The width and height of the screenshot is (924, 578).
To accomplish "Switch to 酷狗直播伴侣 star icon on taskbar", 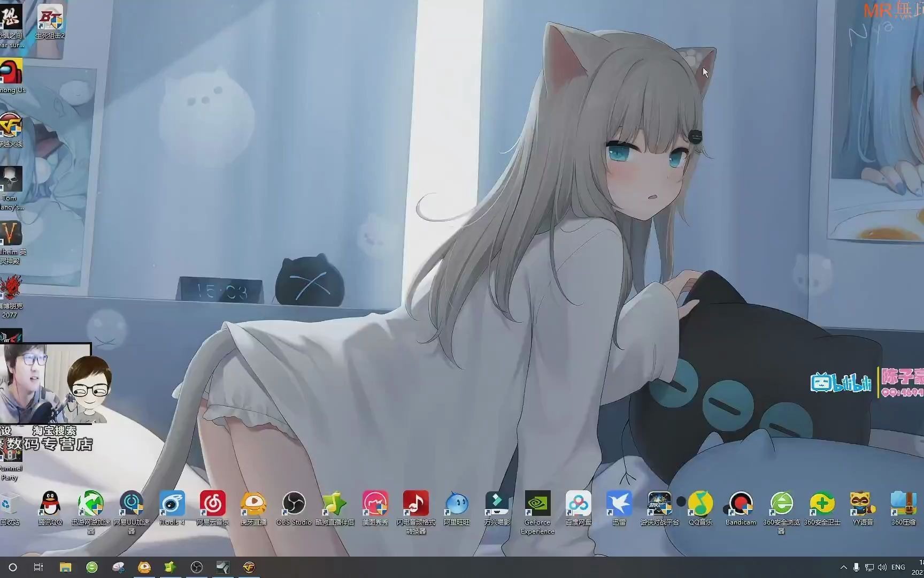I will 170,567.
